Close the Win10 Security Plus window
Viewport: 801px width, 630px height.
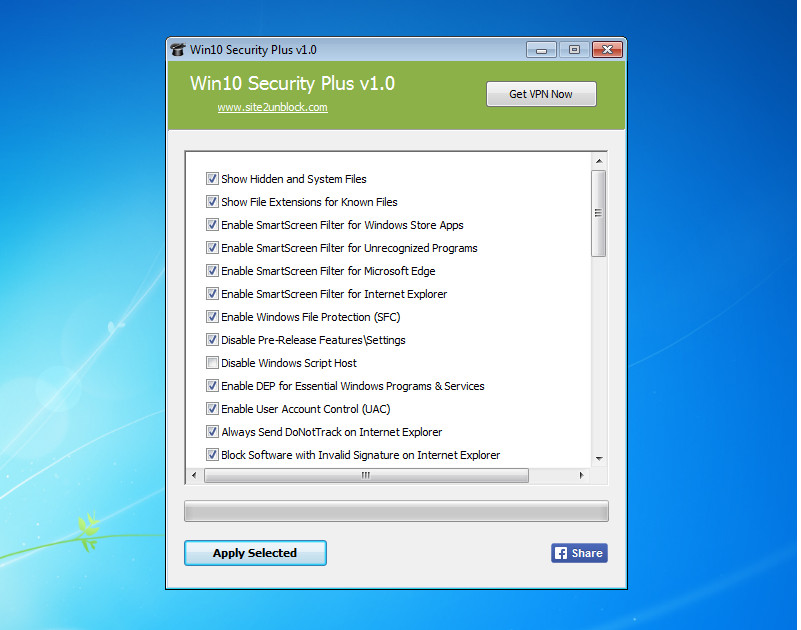click(x=607, y=50)
